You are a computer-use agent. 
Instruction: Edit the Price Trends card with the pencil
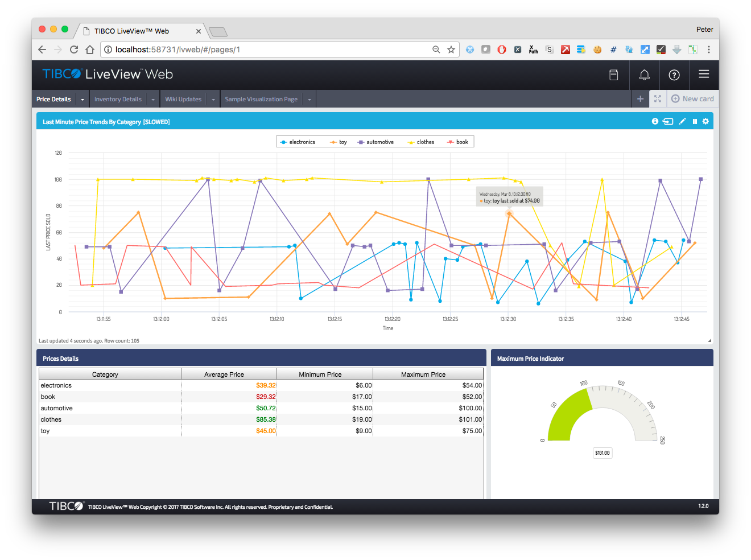click(x=682, y=121)
